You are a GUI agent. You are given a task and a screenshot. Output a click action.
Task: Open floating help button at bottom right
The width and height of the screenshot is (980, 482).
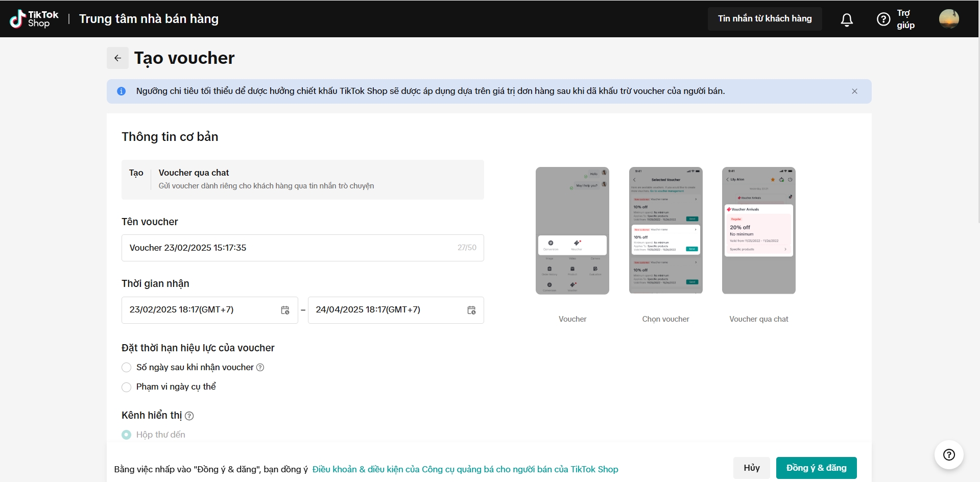point(949,454)
